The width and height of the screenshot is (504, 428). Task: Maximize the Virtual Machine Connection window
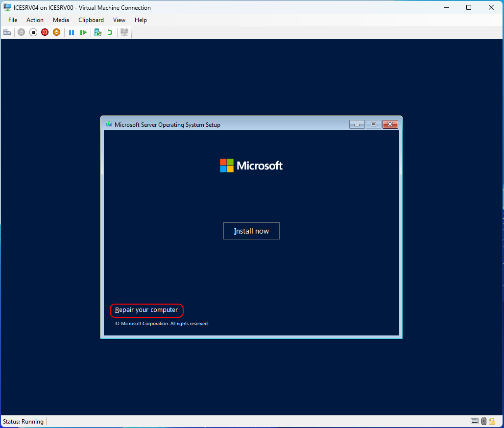(x=469, y=7)
